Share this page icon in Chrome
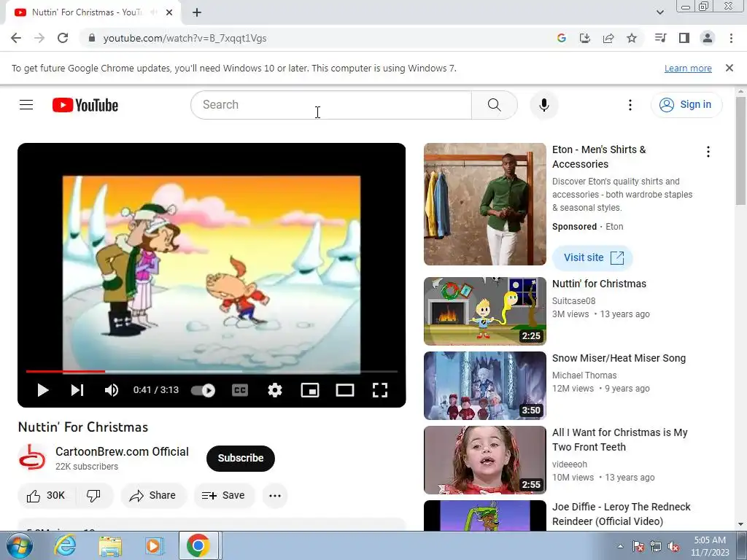Viewport: 747px width, 560px height. 608,38
